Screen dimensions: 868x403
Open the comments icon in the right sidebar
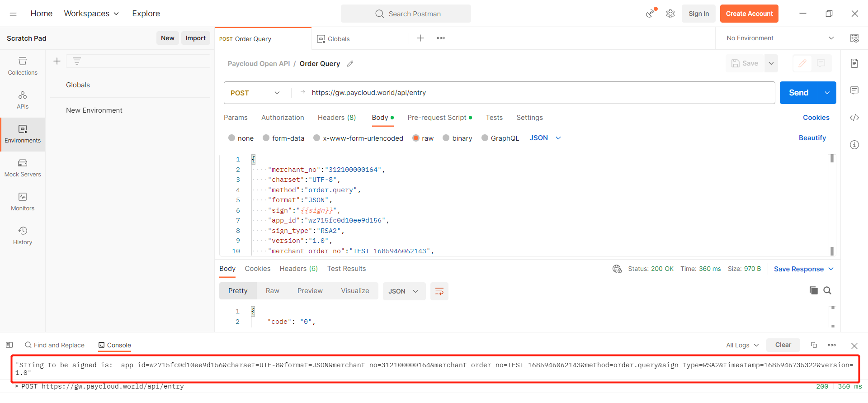854,90
